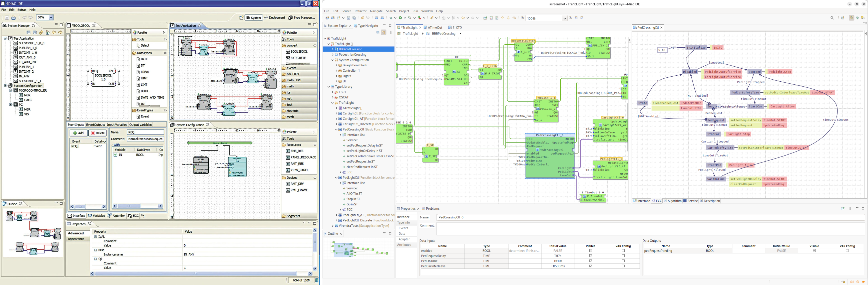Click BBBPedCrossing in the breadcrumb
The width and height of the screenshot is (868, 285).
click(444, 34)
